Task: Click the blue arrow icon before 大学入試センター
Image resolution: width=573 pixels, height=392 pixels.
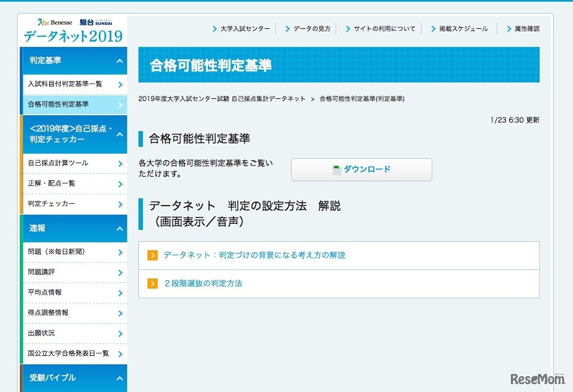Action: click(215, 28)
